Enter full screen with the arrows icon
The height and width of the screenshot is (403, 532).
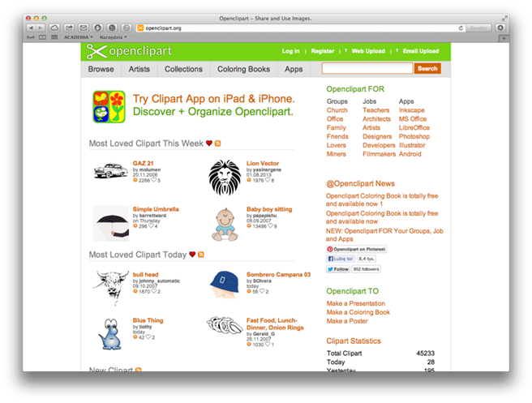click(x=504, y=19)
